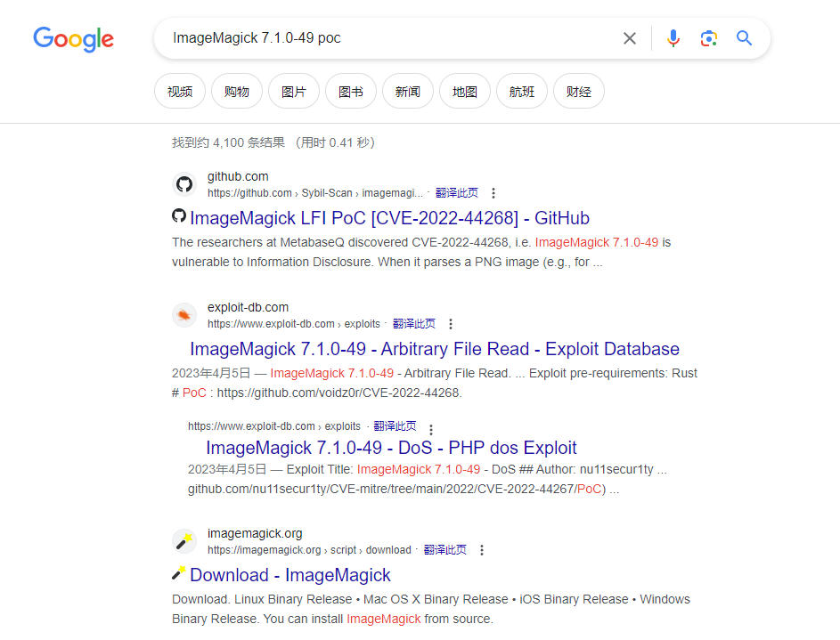Click 翻译此页 for the github.com result
The image size is (840, 640).
pos(456,193)
